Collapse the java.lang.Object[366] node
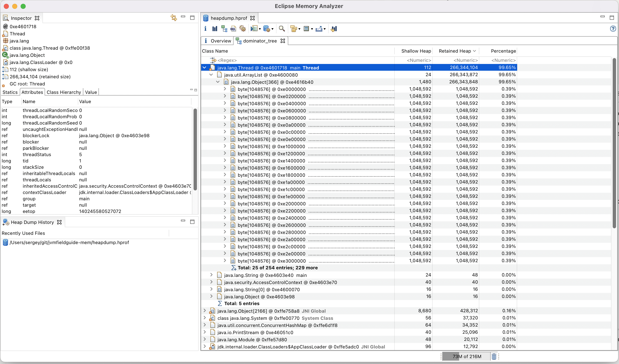This screenshot has width=619, height=364. pyautogui.click(x=218, y=82)
